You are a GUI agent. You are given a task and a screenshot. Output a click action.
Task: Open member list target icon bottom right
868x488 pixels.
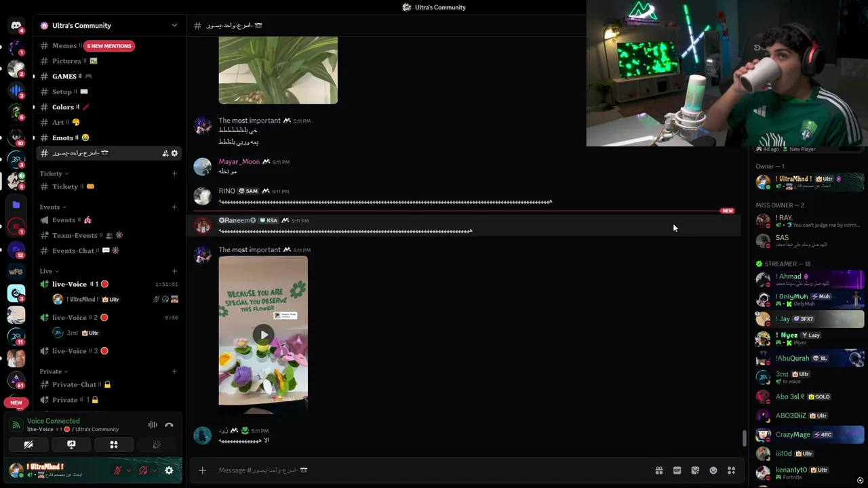coord(860,481)
